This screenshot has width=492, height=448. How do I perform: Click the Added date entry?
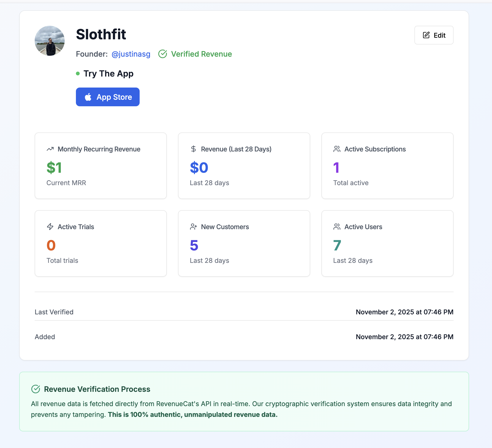(x=405, y=337)
